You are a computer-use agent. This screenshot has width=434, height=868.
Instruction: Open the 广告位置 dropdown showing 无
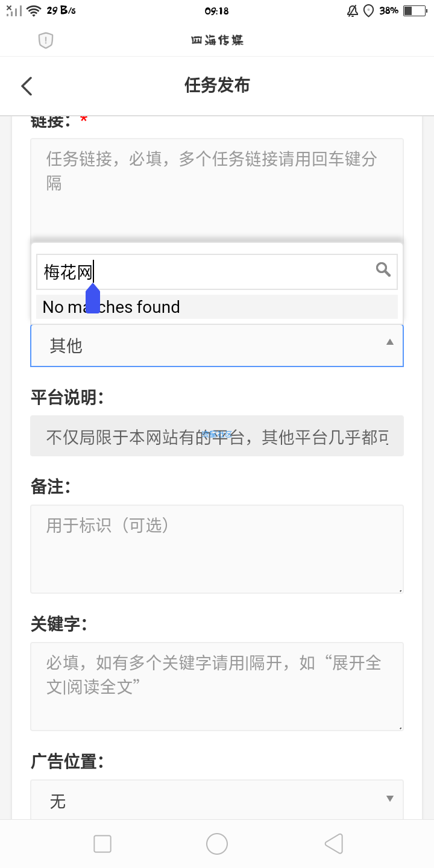[217, 800]
